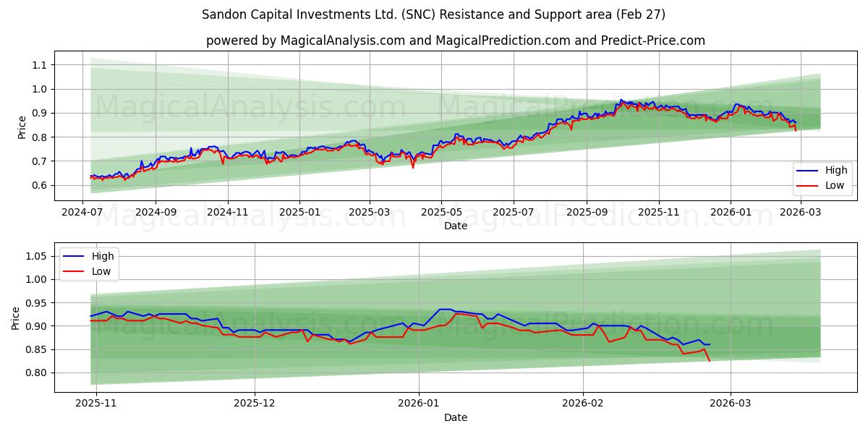Click the 2026-01 tick label on top chart
This screenshot has width=868, height=434.
731,213
